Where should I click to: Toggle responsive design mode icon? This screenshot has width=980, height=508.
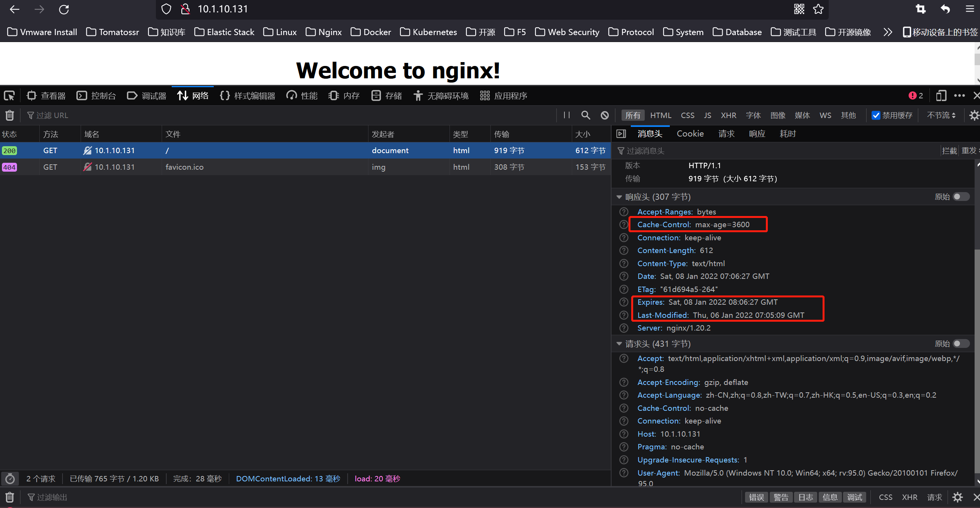pyautogui.click(x=941, y=96)
